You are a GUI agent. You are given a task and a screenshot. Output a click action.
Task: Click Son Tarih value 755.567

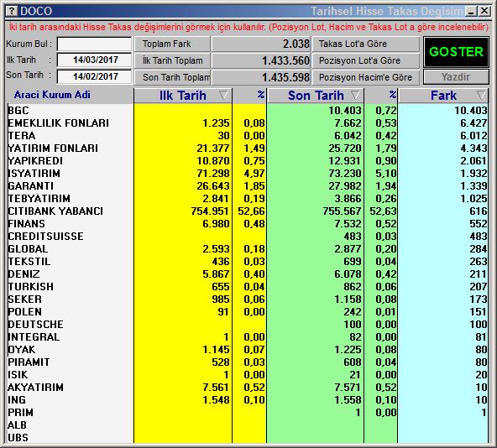[342, 211]
